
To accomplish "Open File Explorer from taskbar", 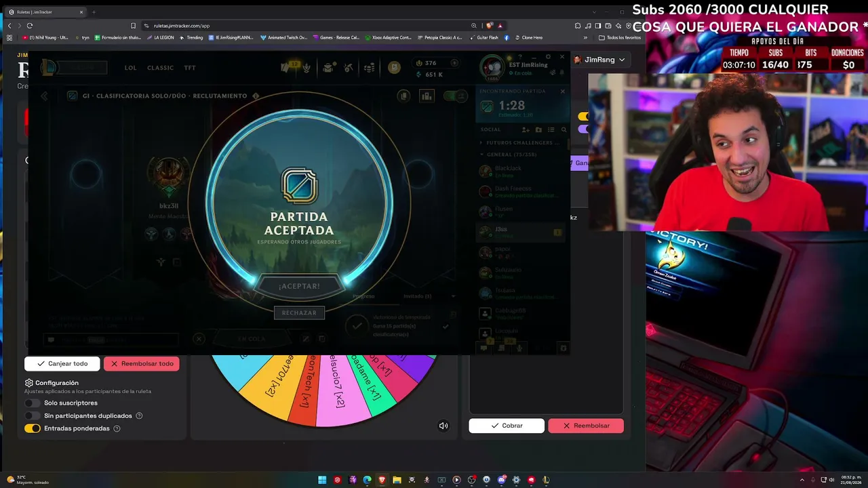I will [397, 480].
